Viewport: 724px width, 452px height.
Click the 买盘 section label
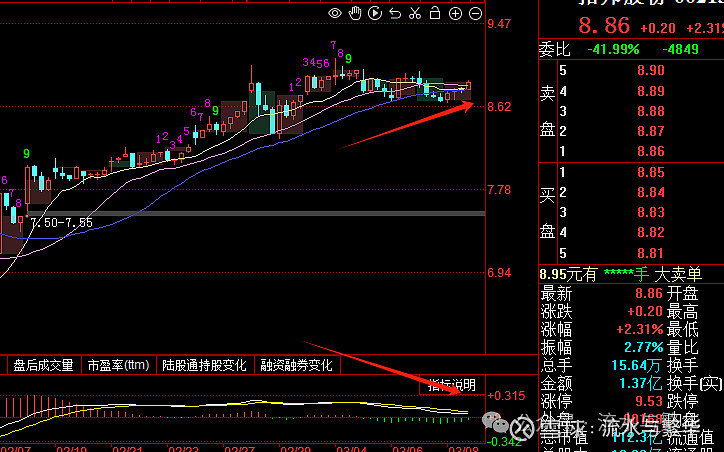coord(548,212)
